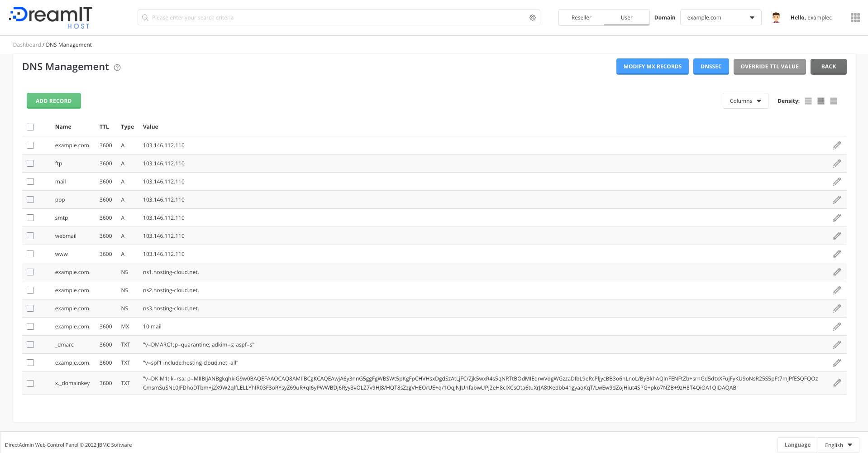
Task: Navigate to Dashboard via breadcrumb link
Action: coord(27,44)
